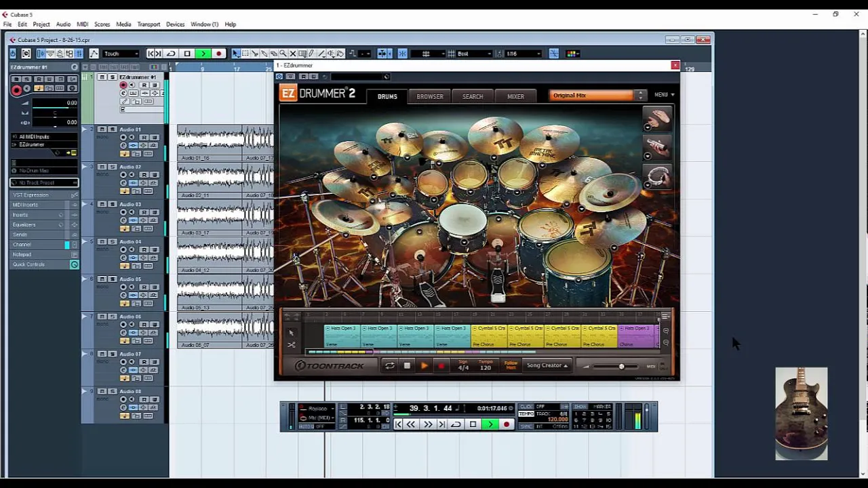Screen dimensions: 868x488
Task: Open the File menu
Action: [x=7, y=24]
